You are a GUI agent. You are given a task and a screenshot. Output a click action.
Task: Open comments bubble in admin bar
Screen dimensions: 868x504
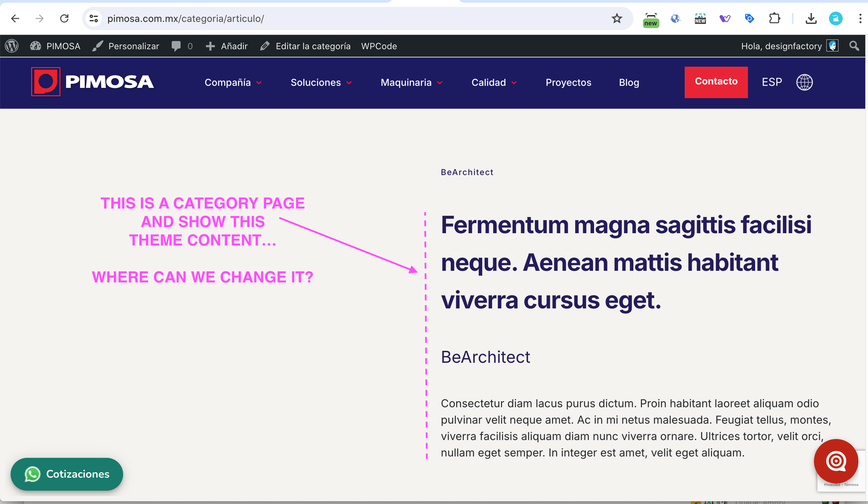176,46
